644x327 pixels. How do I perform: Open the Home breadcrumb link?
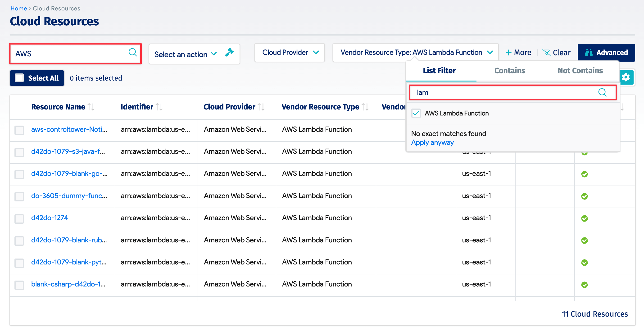pos(18,8)
